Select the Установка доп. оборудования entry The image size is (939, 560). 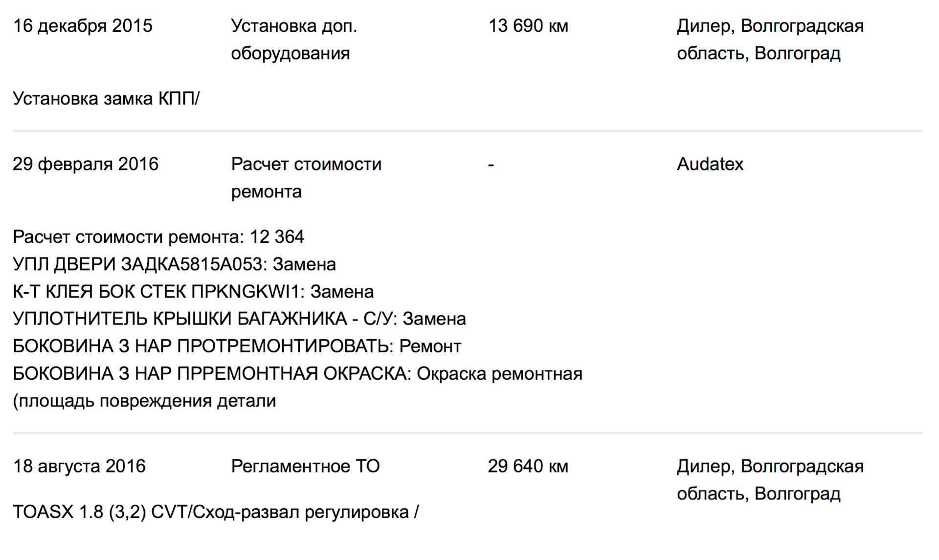[x=293, y=39]
